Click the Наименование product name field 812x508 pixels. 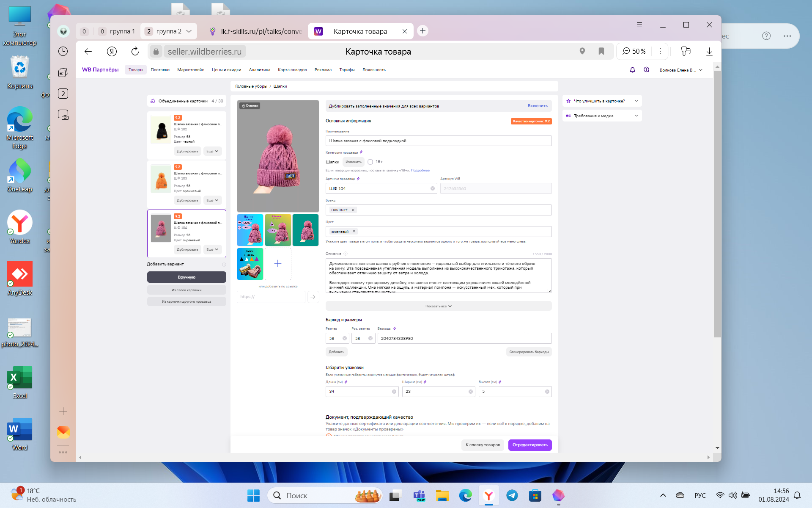[x=438, y=141]
